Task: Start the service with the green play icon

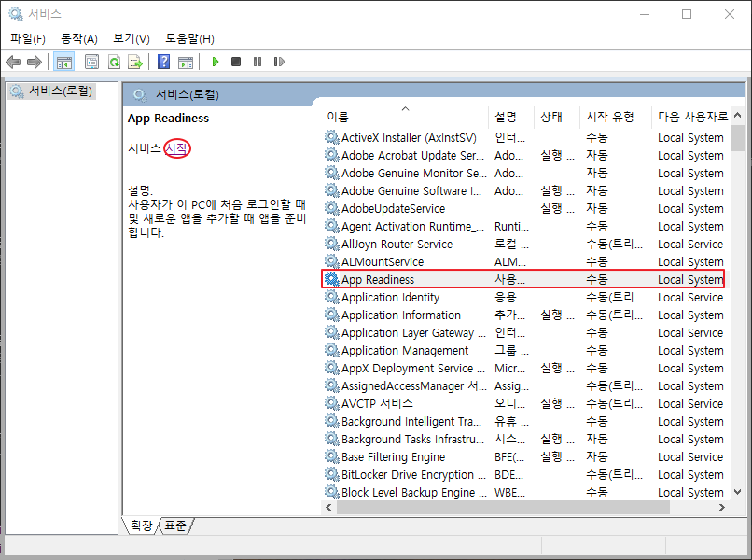Action: coord(216,62)
